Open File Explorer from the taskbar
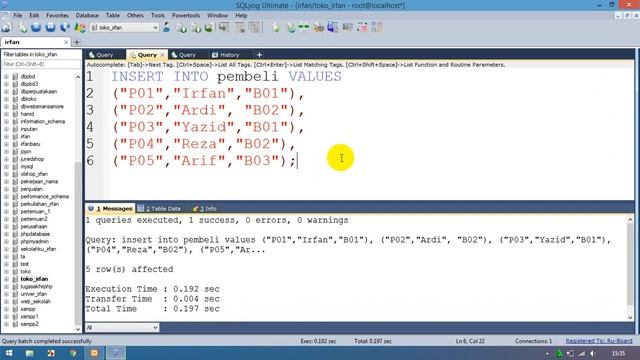 tap(29, 353)
